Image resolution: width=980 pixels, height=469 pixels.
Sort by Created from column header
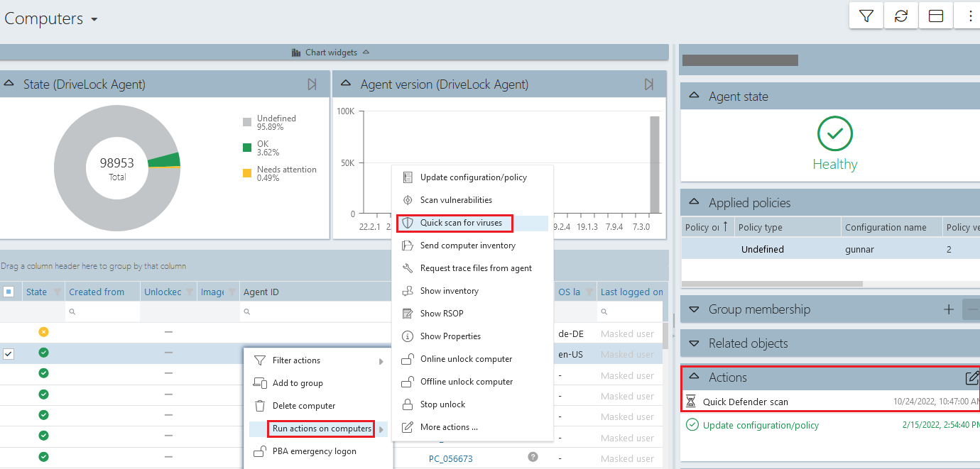pyautogui.click(x=97, y=292)
